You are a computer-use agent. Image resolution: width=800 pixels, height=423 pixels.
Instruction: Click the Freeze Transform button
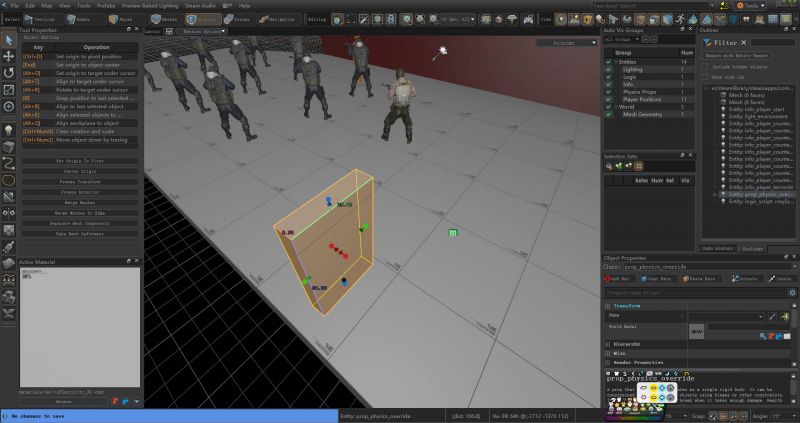tap(80, 182)
